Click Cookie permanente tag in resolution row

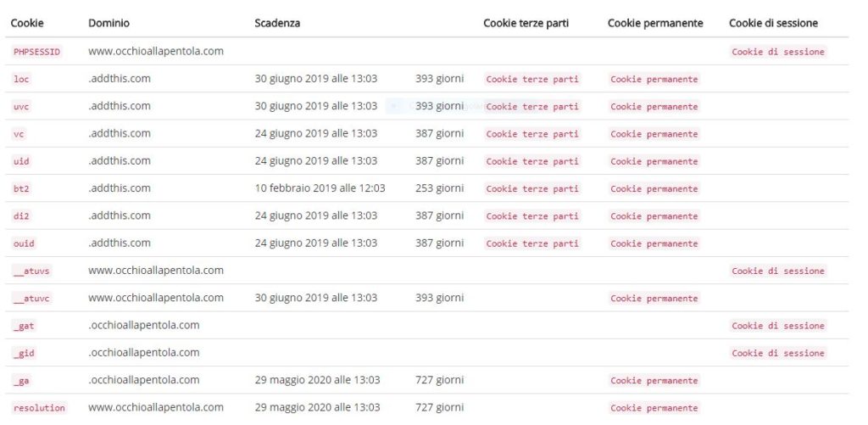[x=654, y=408]
